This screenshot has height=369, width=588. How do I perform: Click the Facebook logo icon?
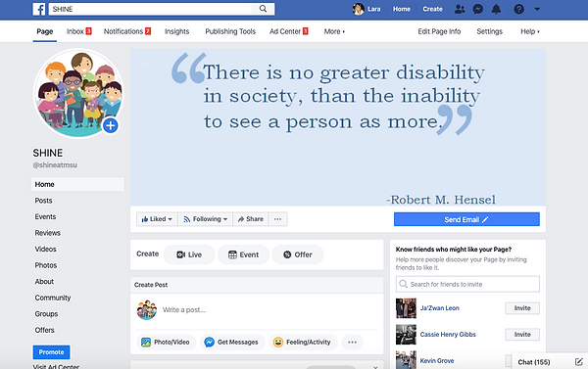39,9
